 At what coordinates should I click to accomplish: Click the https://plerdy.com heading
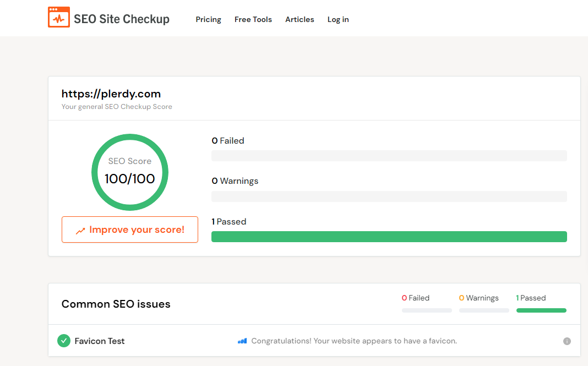point(111,94)
